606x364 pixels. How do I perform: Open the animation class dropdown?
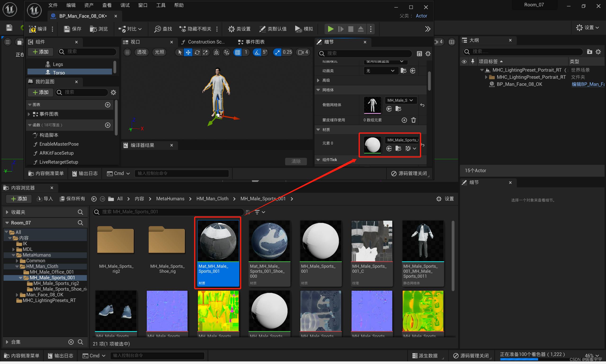coord(380,71)
